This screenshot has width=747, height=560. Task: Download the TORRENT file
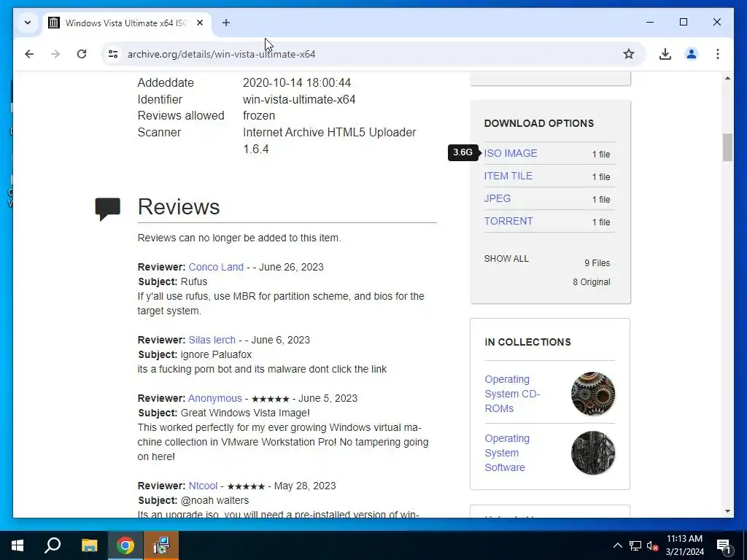[508, 221]
